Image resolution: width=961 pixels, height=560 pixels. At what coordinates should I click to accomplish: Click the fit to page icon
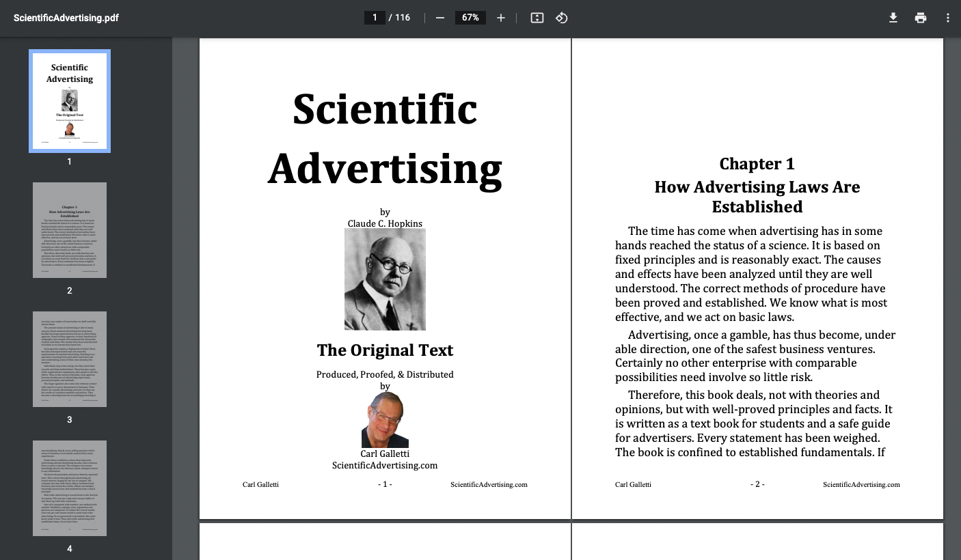(x=537, y=18)
